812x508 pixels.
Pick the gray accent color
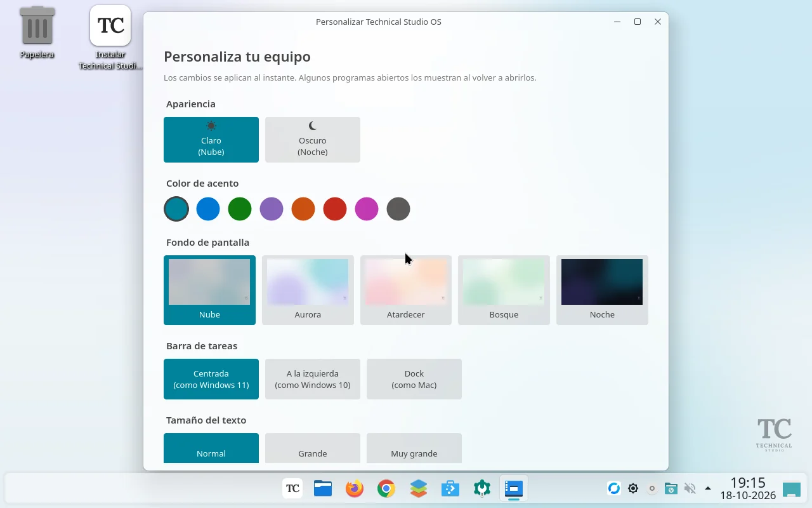click(x=398, y=209)
